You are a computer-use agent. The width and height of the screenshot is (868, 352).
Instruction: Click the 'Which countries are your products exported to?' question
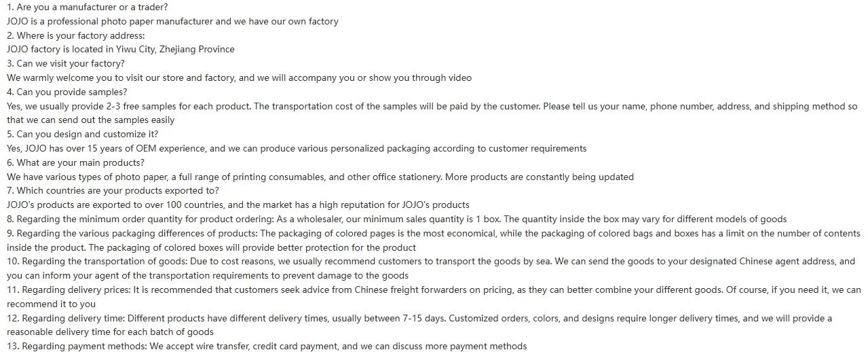point(113,191)
